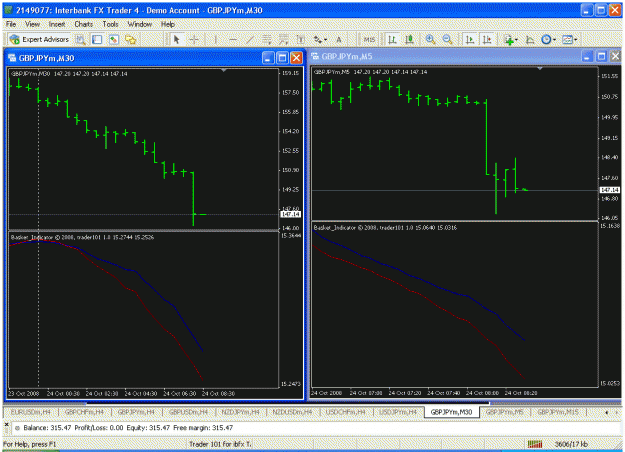Click Trader 101 for ibfx status text

(x=220, y=444)
